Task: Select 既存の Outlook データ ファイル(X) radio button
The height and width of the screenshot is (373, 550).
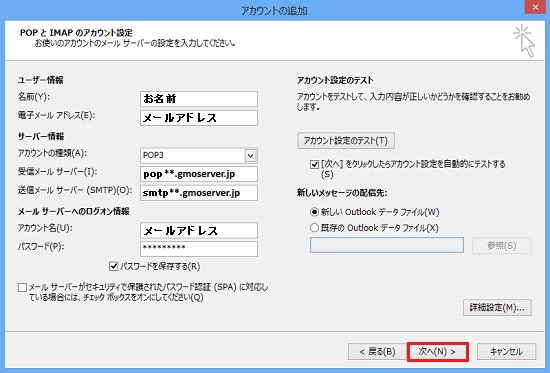Action: click(314, 228)
